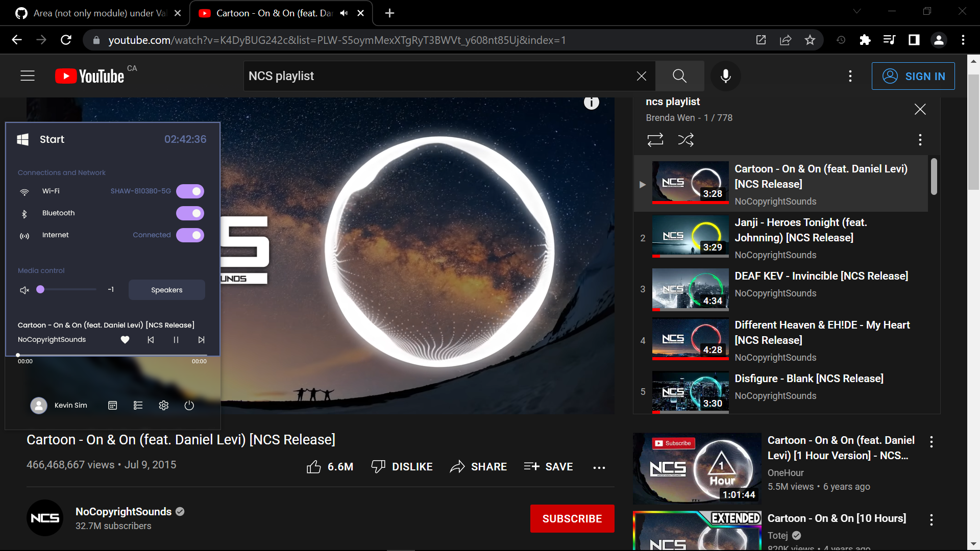Viewport: 980px width, 551px height.
Task: Open the playlist's three-dot options menu
Action: (x=920, y=140)
